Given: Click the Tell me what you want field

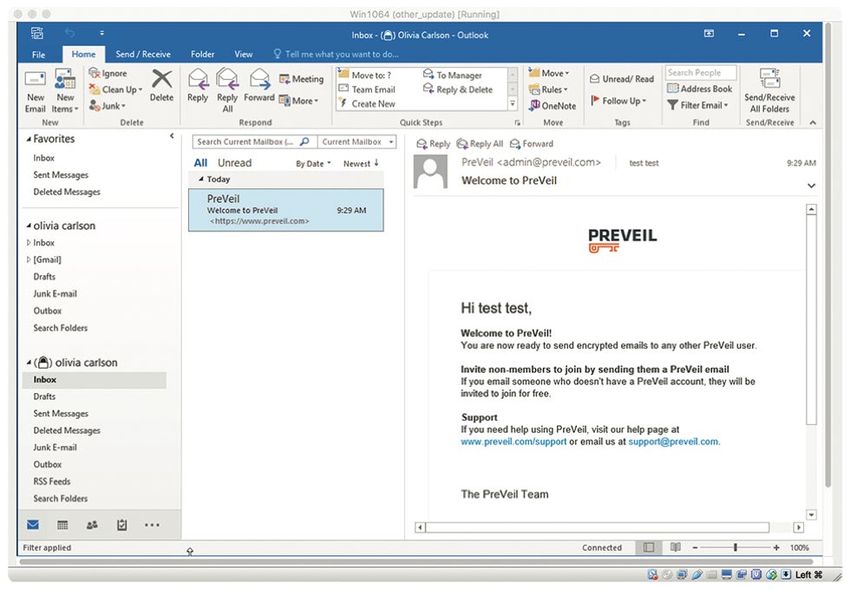Looking at the screenshot, I should tap(336, 54).
